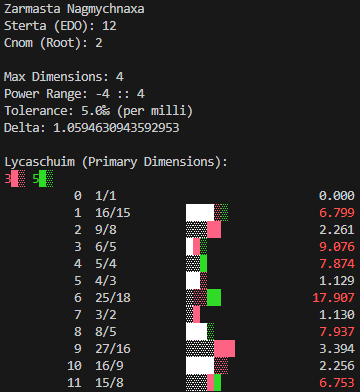Click the pink dimension 3 legend swatch
This screenshot has width=360, height=392.
pos(18,179)
